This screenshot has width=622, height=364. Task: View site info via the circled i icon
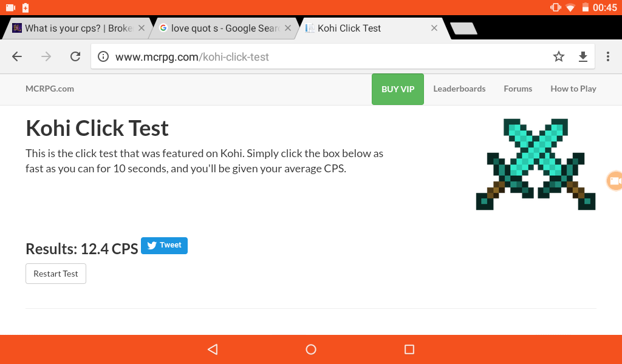click(103, 56)
